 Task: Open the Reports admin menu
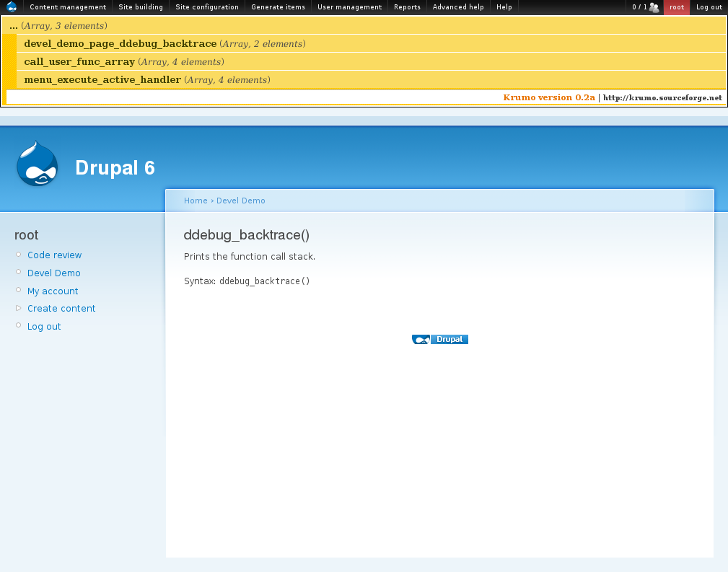click(x=407, y=7)
